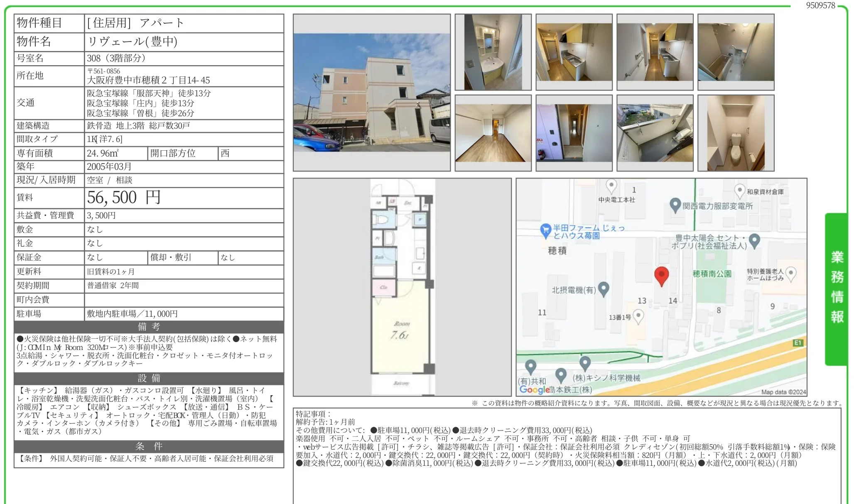
Task: Select the 中央電工本社 map pin
Action: [x=611, y=186]
